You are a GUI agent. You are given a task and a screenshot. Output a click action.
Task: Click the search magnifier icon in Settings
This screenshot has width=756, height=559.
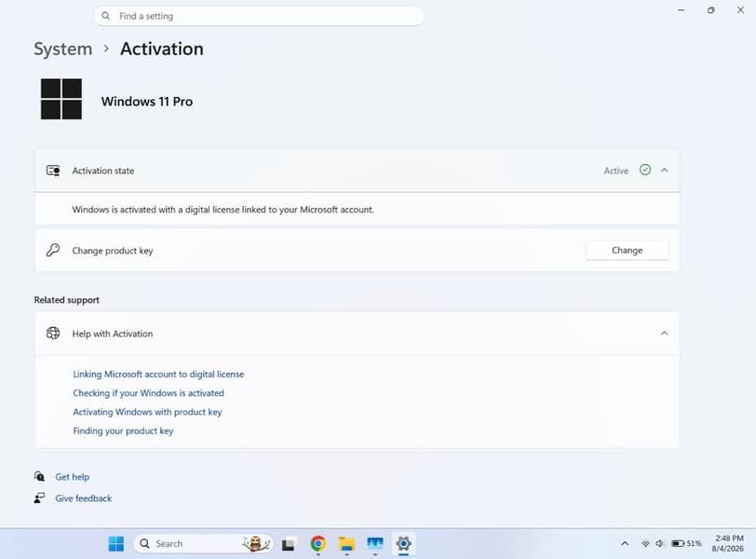(x=105, y=16)
